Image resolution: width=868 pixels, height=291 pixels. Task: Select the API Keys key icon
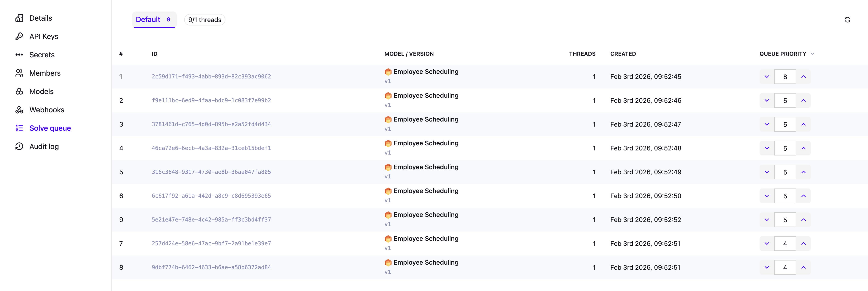coord(19,36)
